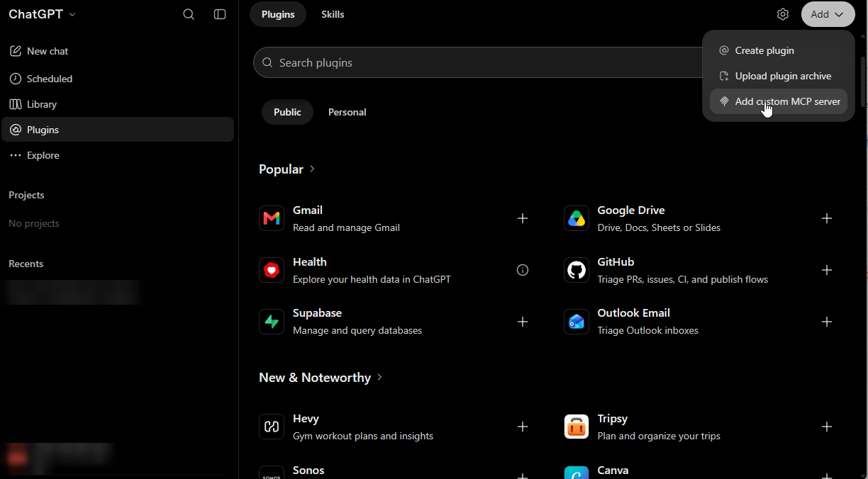
Task: Add the GitHub plugin with plus icon
Action: pos(827,270)
